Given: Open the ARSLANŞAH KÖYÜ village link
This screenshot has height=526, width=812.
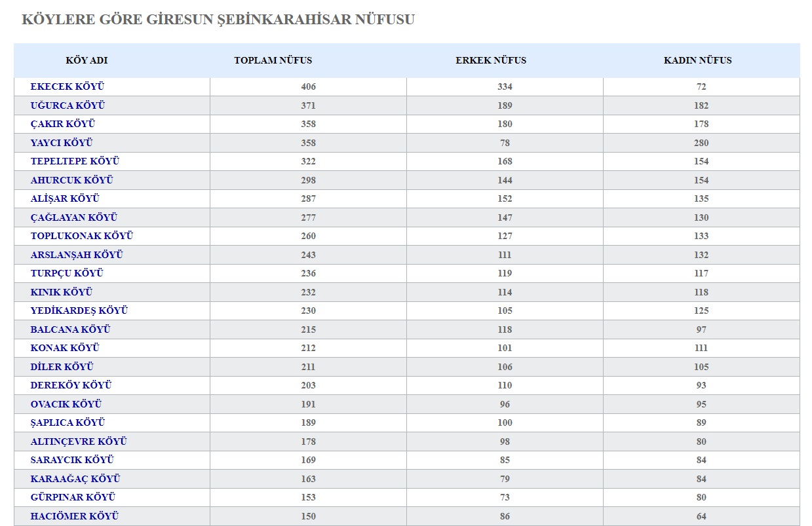Looking at the screenshot, I should [x=77, y=255].
